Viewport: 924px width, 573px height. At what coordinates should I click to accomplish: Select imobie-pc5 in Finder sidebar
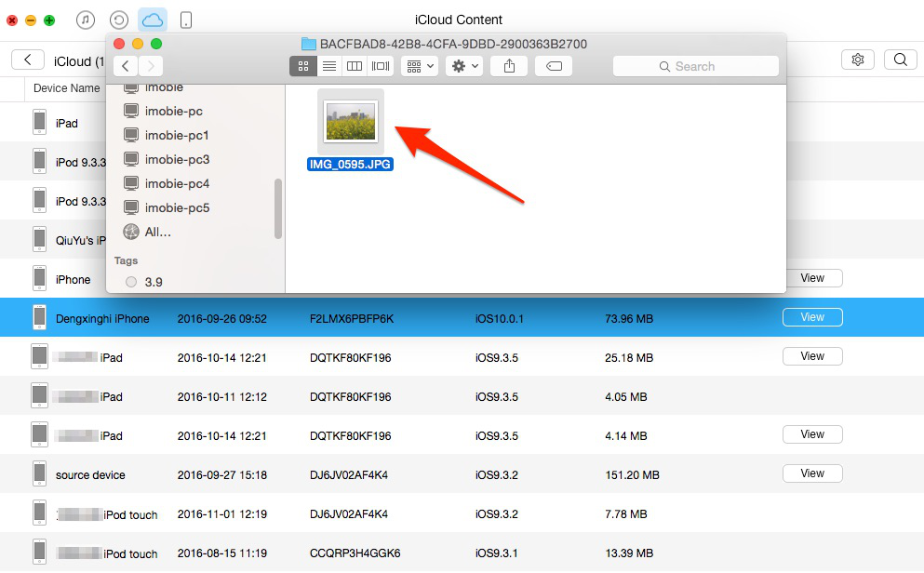pyautogui.click(x=177, y=207)
